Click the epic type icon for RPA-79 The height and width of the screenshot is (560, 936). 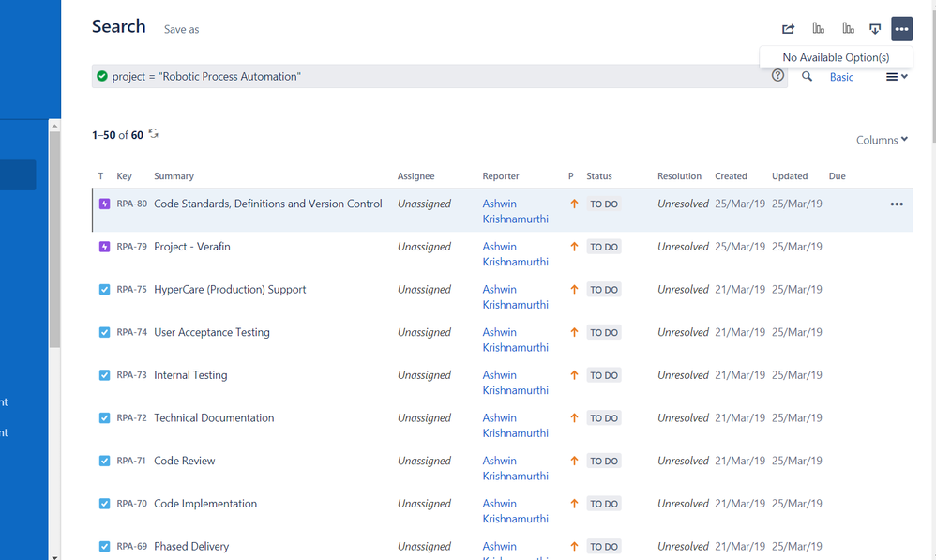pos(104,247)
